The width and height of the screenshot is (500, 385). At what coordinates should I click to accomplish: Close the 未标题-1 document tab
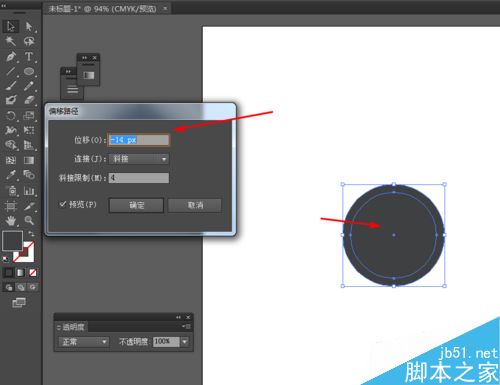(x=165, y=9)
